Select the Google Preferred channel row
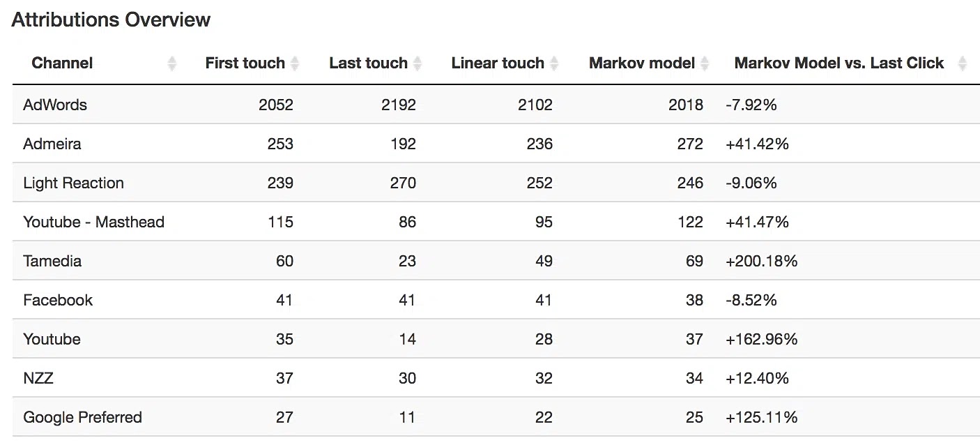Image resolution: width=980 pixels, height=445 pixels. tap(82, 417)
